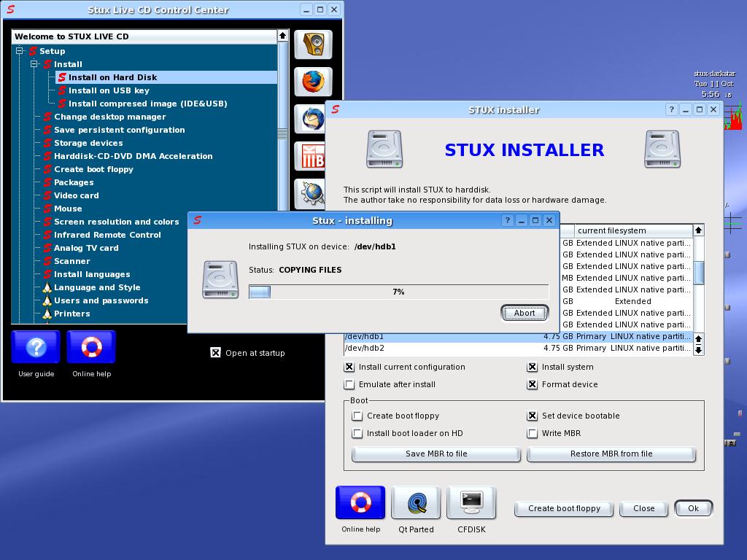747x560 pixels.
Task: Open the K3b burner icon in Control Center
Action: pos(311,156)
